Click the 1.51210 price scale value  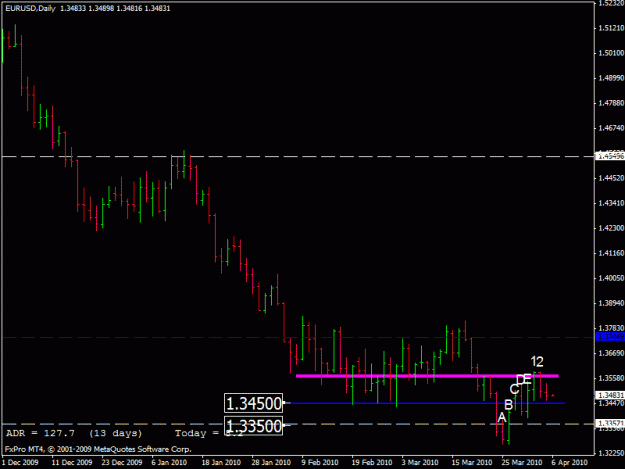[x=611, y=28]
